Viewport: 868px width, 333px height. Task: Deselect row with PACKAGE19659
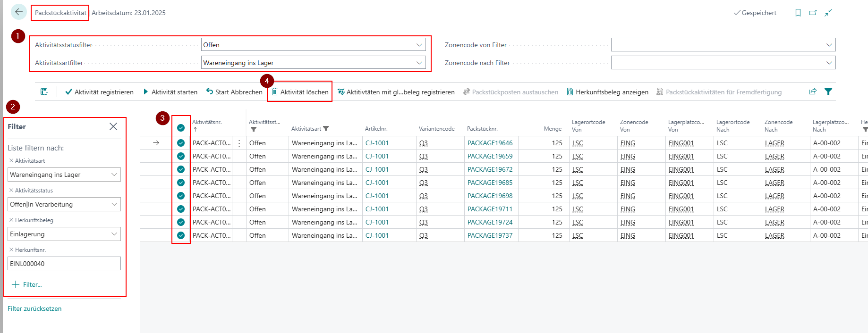point(181,156)
